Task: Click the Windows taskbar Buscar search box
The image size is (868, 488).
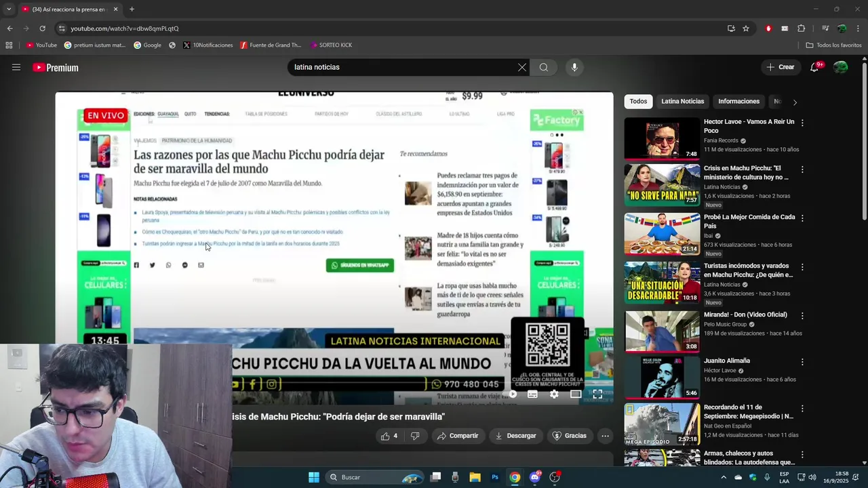Action: pos(374,477)
